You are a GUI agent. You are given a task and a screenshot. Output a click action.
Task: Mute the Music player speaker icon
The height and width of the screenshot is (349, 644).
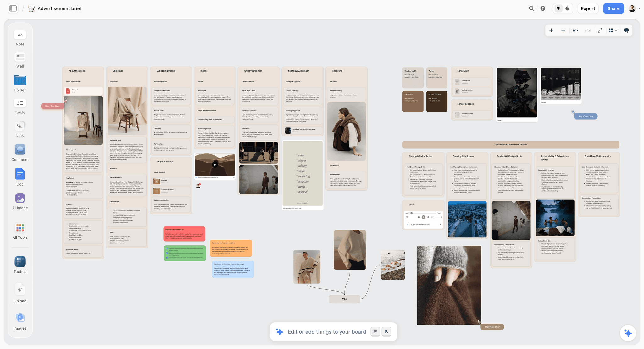click(x=432, y=217)
